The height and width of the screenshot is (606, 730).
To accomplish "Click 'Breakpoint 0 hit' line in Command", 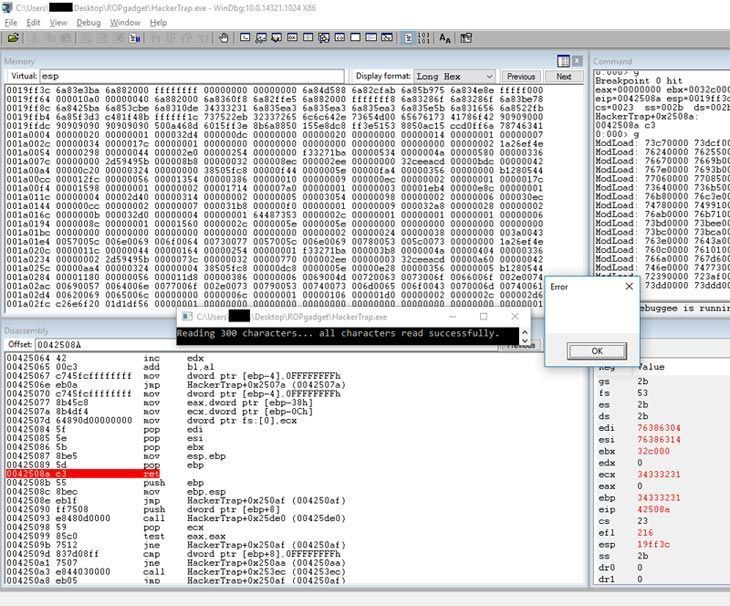I will click(639, 81).
